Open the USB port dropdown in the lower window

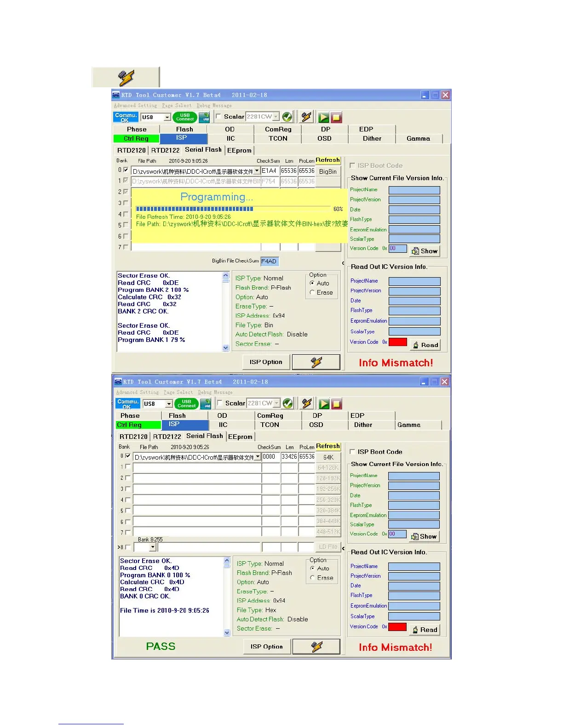[x=169, y=404]
